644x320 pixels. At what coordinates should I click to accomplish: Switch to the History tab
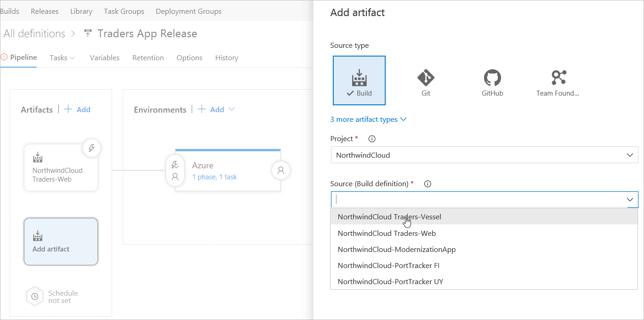point(227,58)
